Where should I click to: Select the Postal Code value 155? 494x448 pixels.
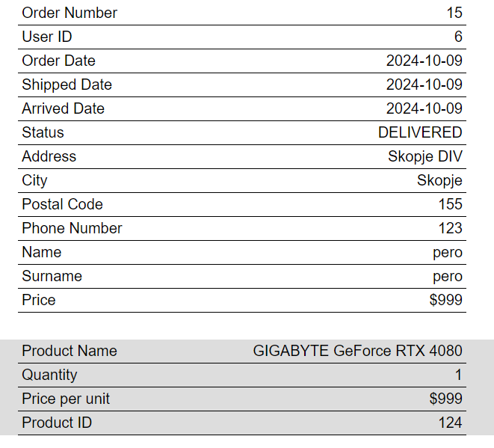tap(450, 204)
